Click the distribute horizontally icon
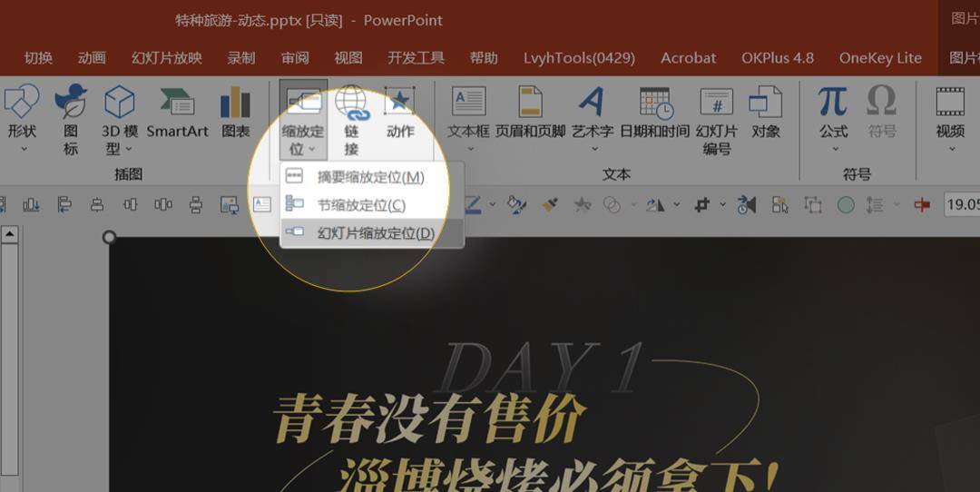This screenshot has height=492, width=980. click(x=163, y=204)
